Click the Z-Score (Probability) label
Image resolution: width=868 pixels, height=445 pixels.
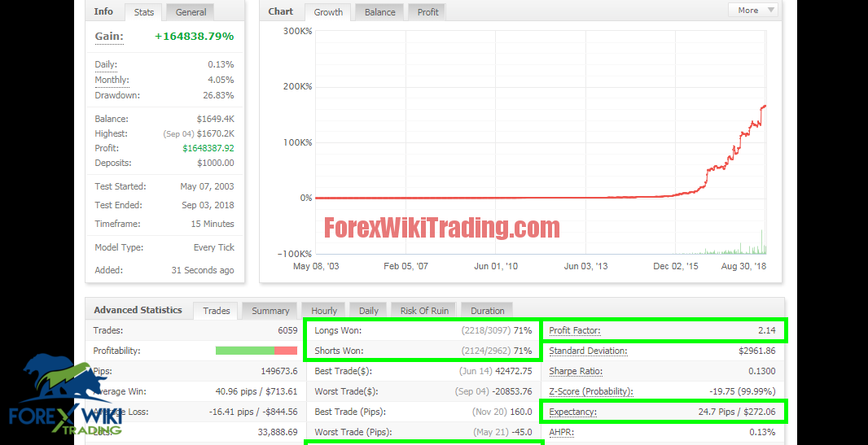[x=590, y=391]
